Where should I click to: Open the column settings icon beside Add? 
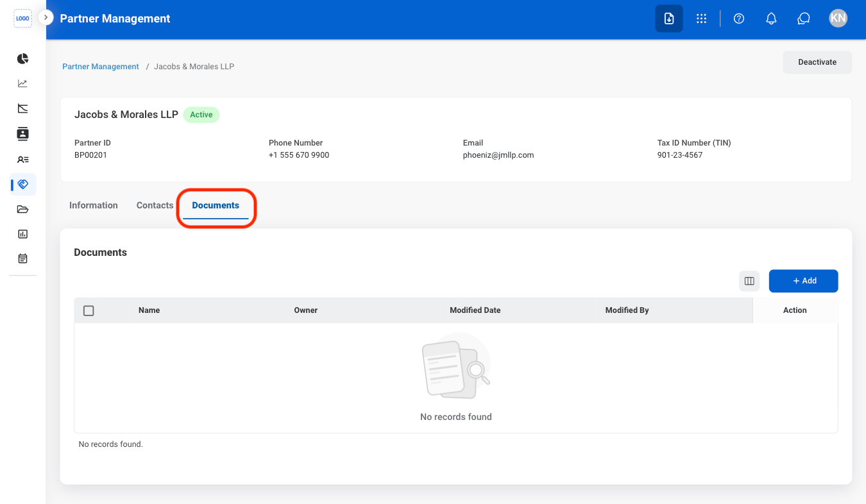[749, 281]
